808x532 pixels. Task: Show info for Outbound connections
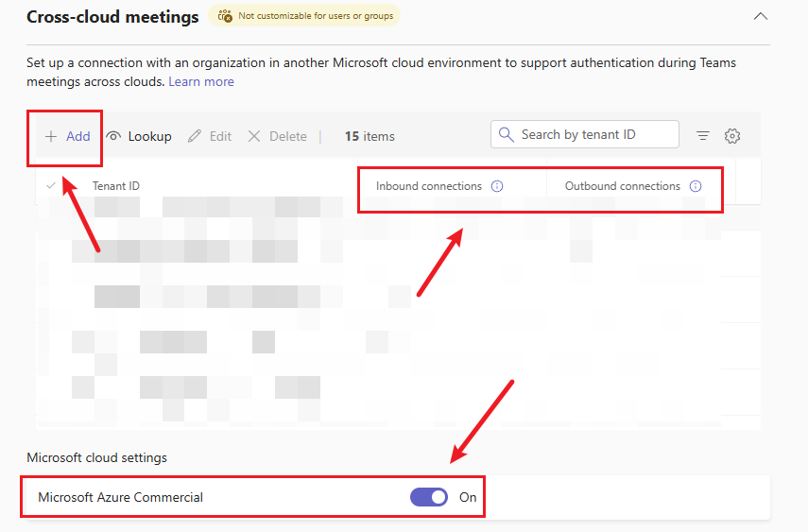point(696,186)
